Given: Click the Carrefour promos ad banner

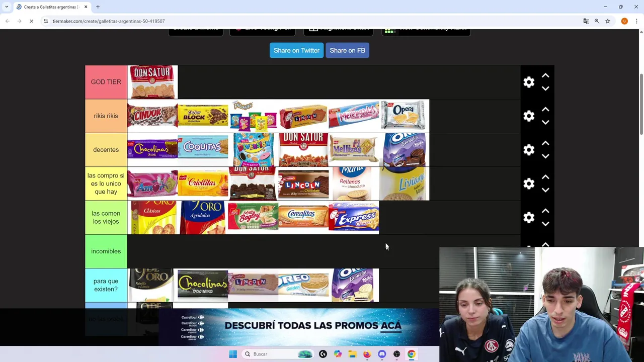Looking at the screenshot, I should 299,327.
